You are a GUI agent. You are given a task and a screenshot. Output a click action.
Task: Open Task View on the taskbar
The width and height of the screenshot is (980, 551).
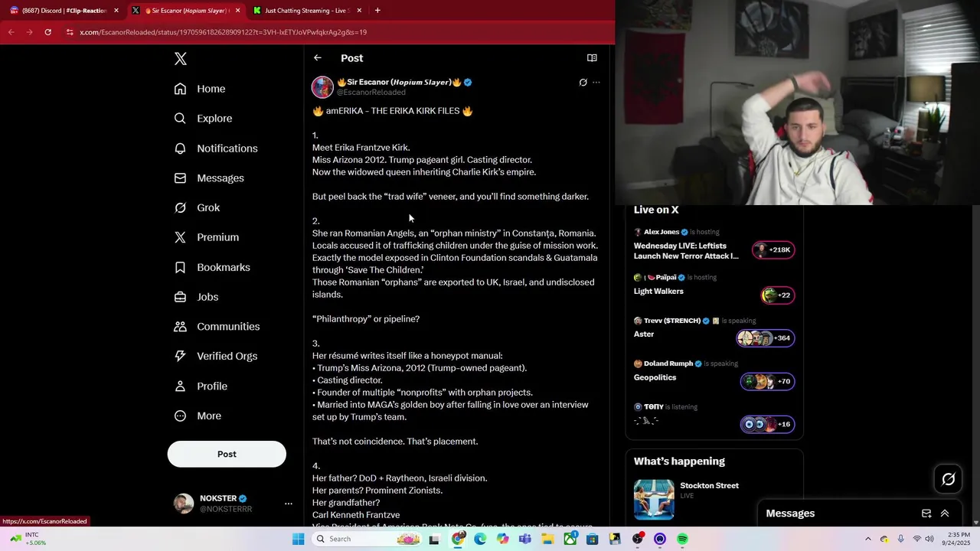click(x=434, y=539)
